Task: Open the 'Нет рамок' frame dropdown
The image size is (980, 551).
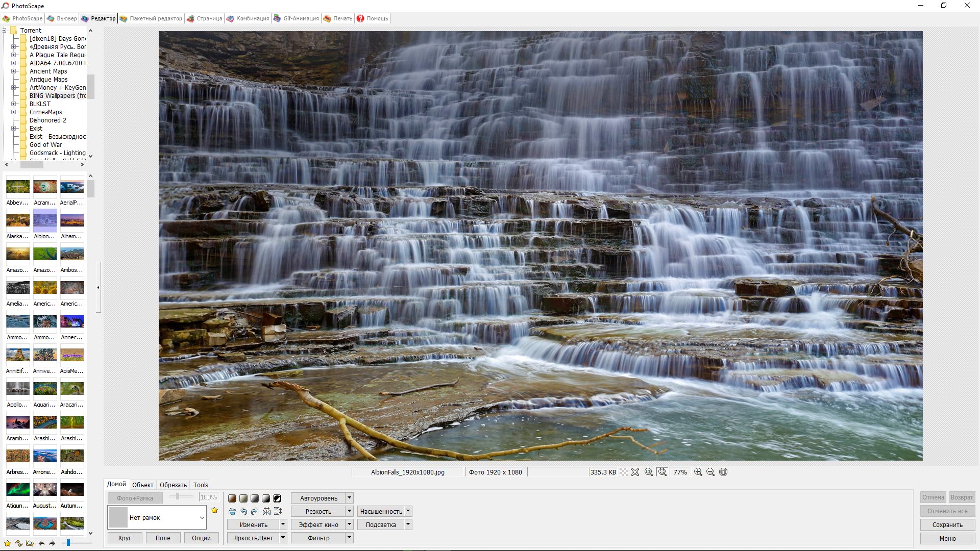Action: [x=202, y=518]
